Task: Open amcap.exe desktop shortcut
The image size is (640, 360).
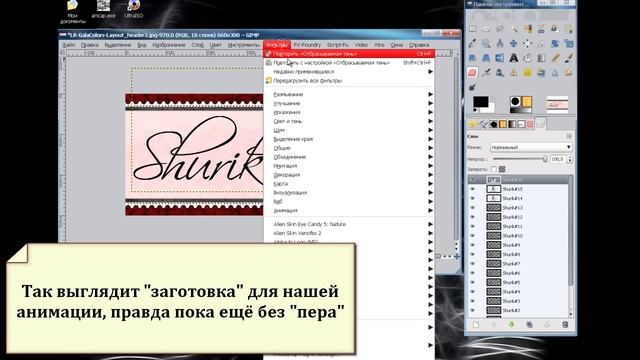Action: click(103, 9)
